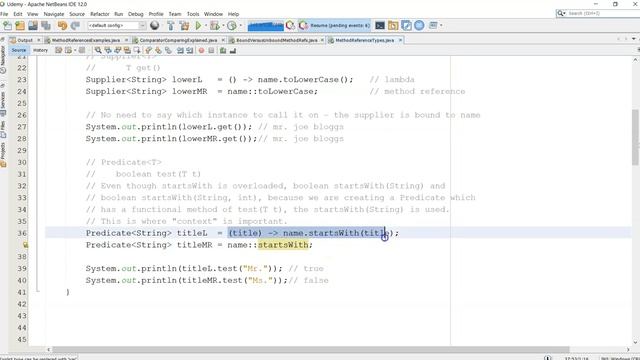
Task: Open the Tools menu
Action: pyautogui.click(x=193, y=14)
